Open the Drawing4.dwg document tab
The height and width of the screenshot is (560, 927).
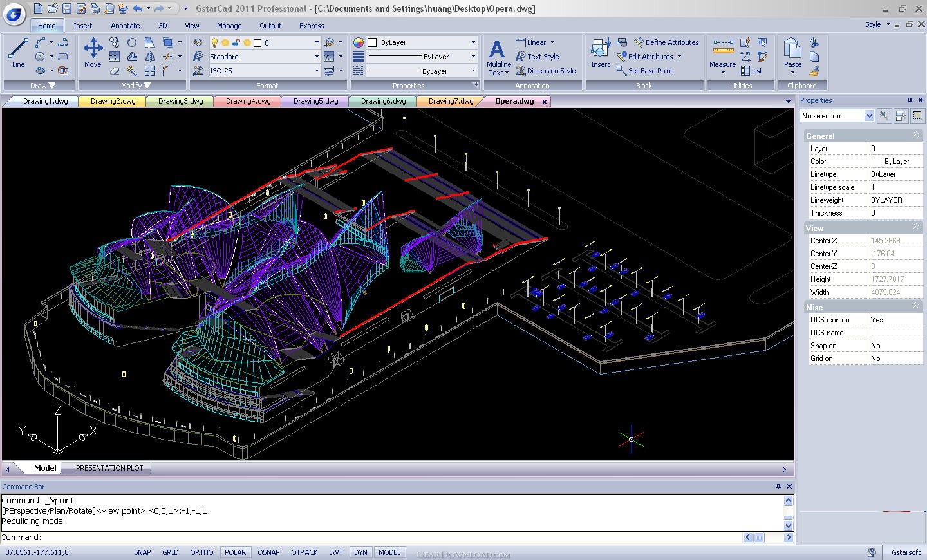click(x=248, y=101)
